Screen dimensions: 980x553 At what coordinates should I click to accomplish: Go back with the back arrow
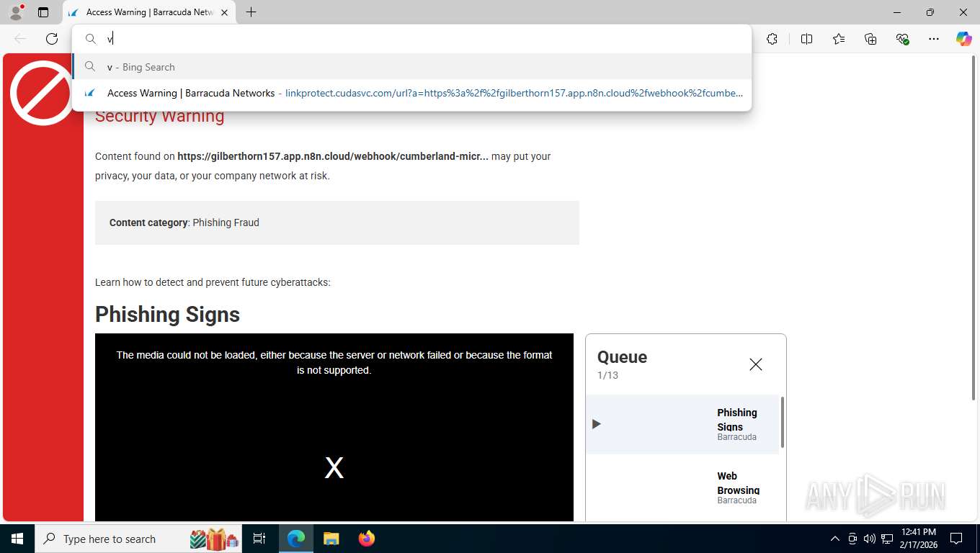[20, 39]
